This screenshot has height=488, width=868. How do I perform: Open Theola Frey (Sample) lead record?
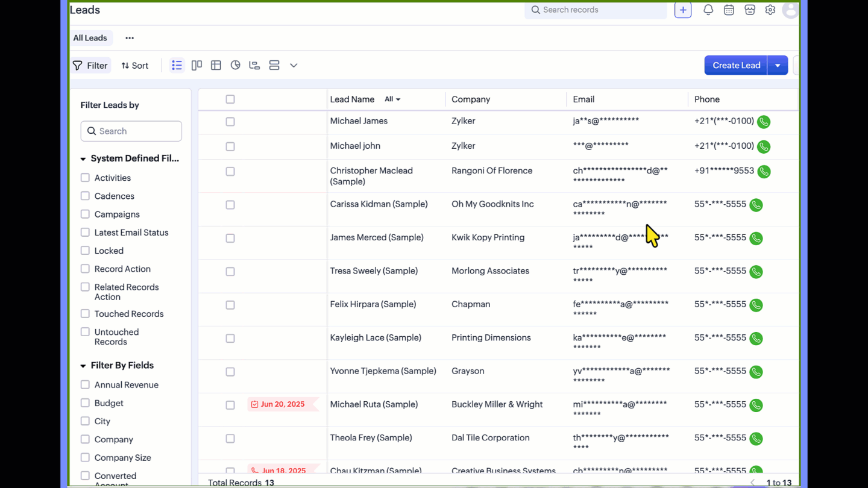(x=371, y=438)
